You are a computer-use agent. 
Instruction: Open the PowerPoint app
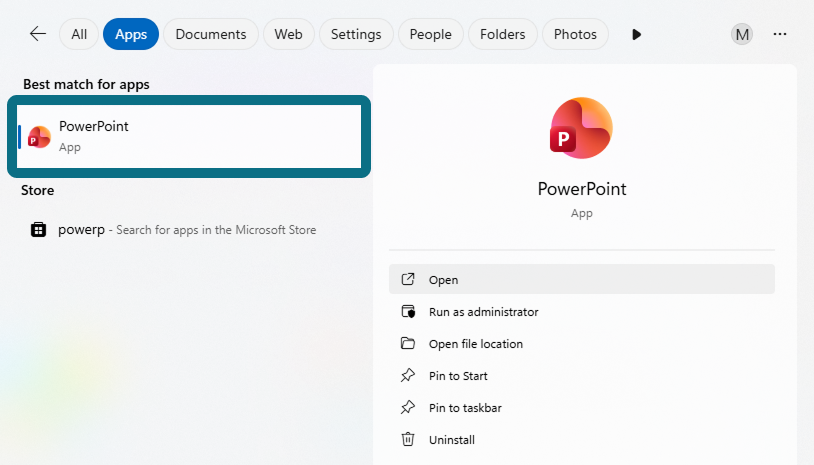tap(582, 279)
